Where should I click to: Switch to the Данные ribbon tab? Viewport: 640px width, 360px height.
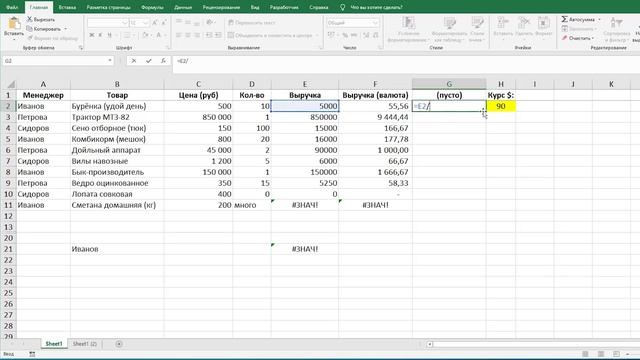point(183,7)
